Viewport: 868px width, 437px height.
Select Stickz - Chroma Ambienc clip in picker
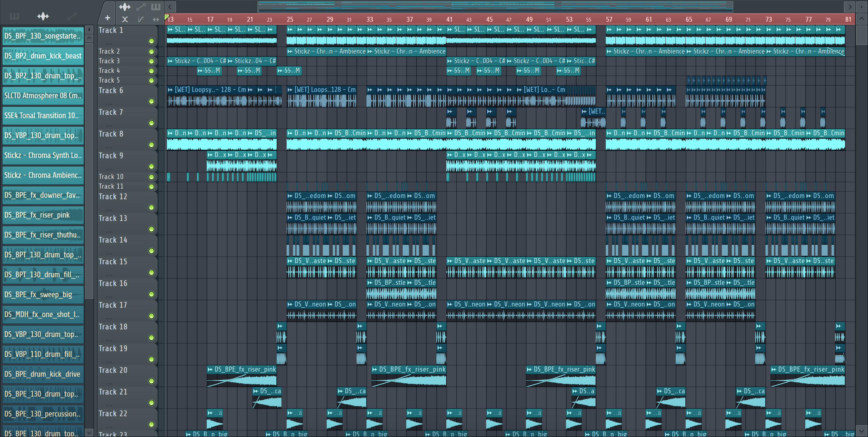(43, 175)
